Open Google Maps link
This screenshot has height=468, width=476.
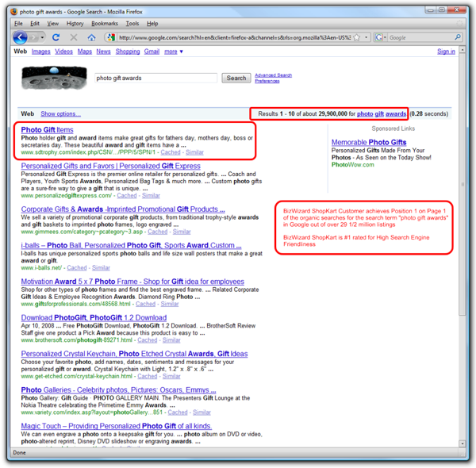pyautogui.click(x=85, y=52)
